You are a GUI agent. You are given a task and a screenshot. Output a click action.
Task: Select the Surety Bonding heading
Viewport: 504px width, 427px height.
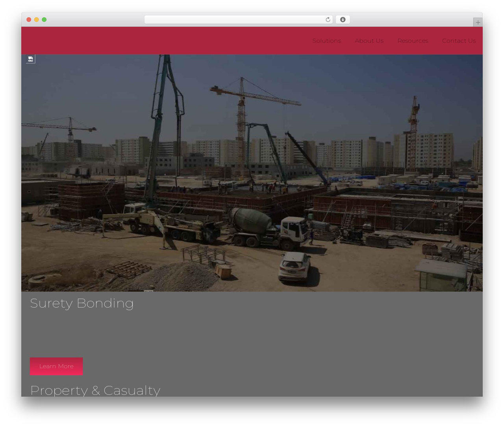tap(82, 303)
